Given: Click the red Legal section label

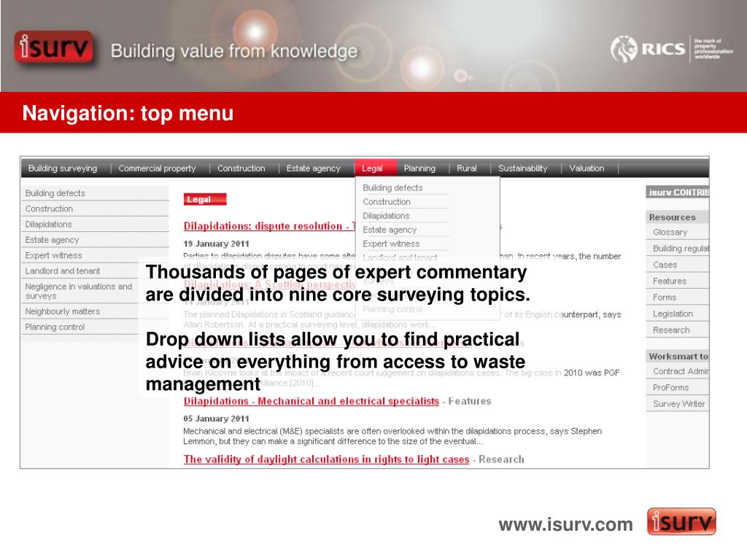Looking at the screenshot, I should coord(205,199).
